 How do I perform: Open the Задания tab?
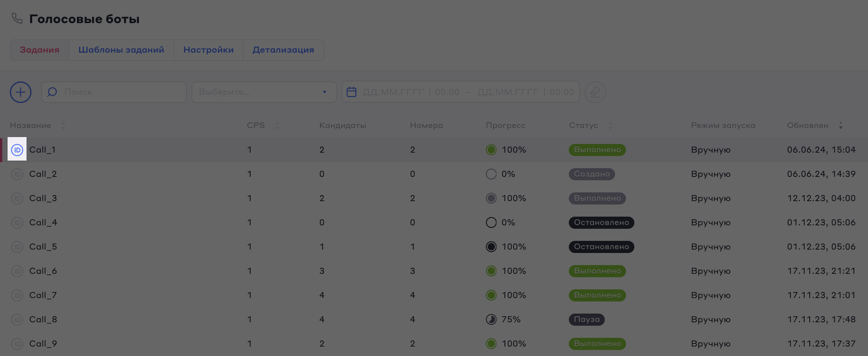[x=39, y=50]
